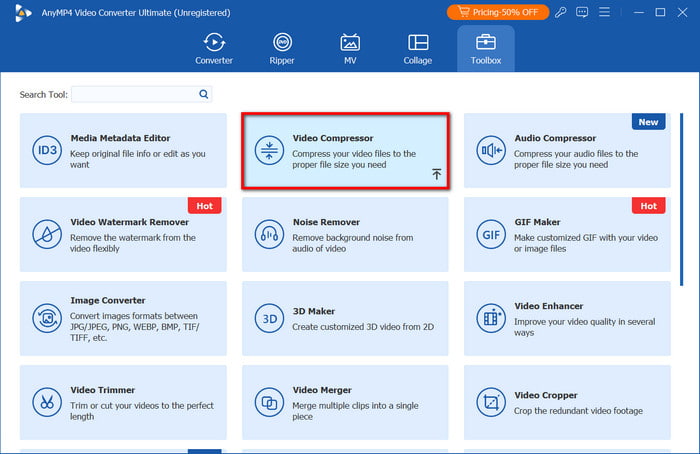Select the Toolbox tab

486,49
